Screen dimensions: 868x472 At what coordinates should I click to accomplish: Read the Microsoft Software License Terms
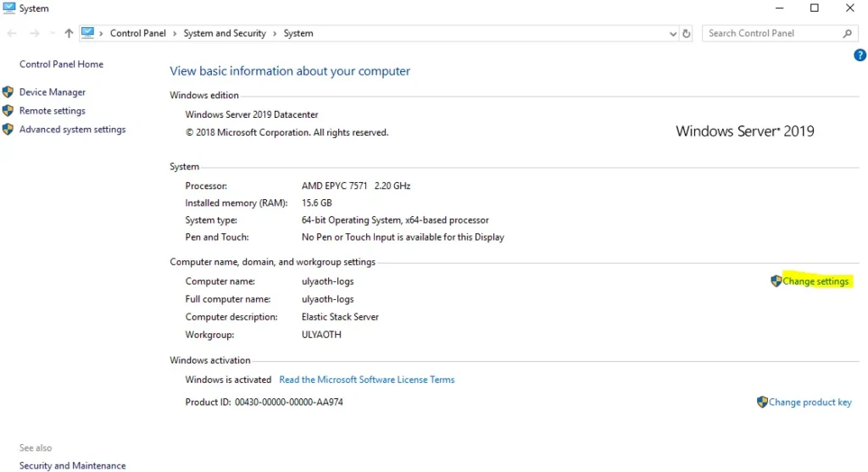(x=367, y=380)
